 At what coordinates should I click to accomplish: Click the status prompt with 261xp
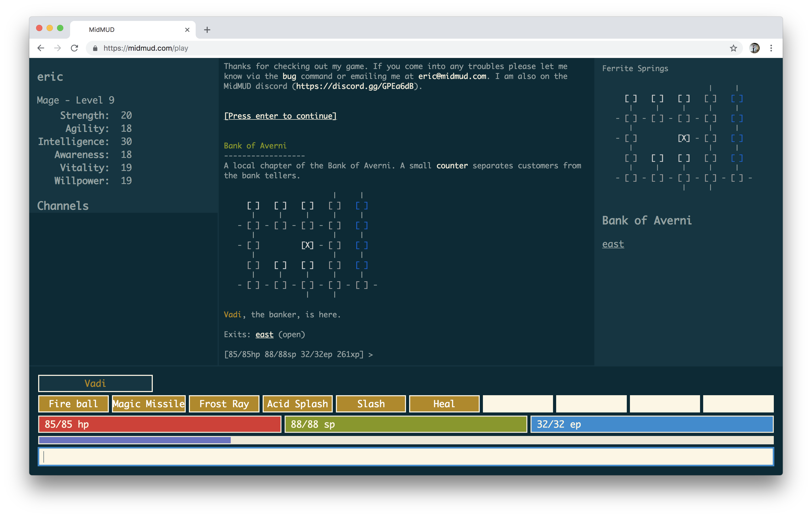click(298, 354)
